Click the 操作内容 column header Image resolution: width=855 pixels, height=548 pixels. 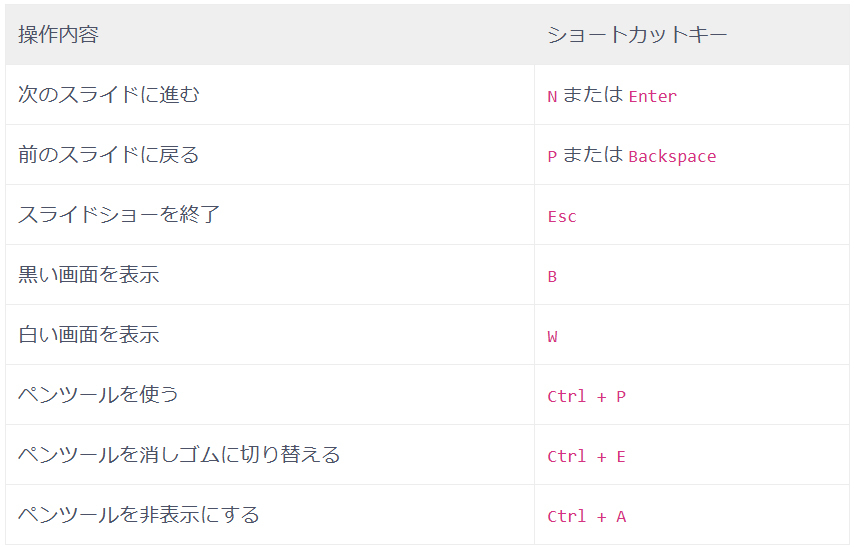click(58, 35)
